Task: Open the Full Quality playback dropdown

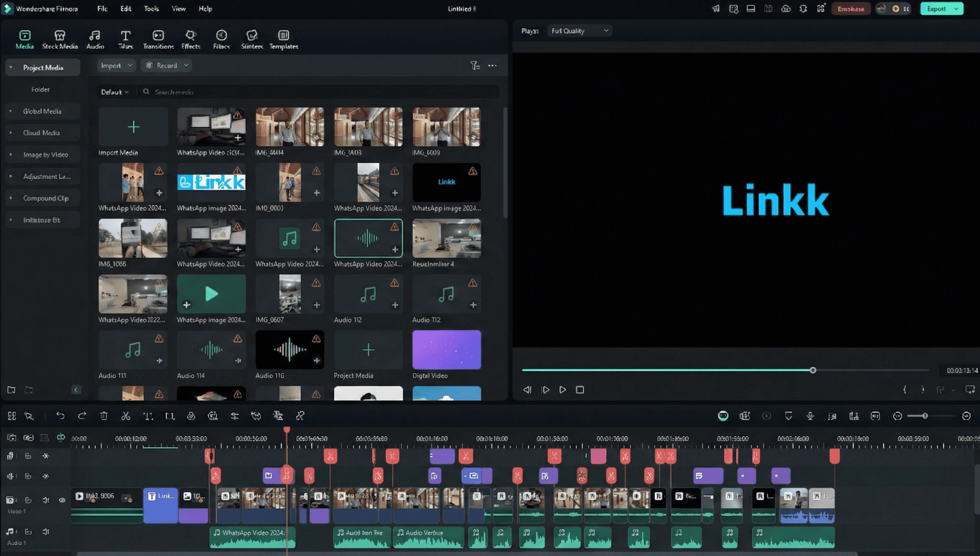Action: pyautogui.click(x=580, y=31)
